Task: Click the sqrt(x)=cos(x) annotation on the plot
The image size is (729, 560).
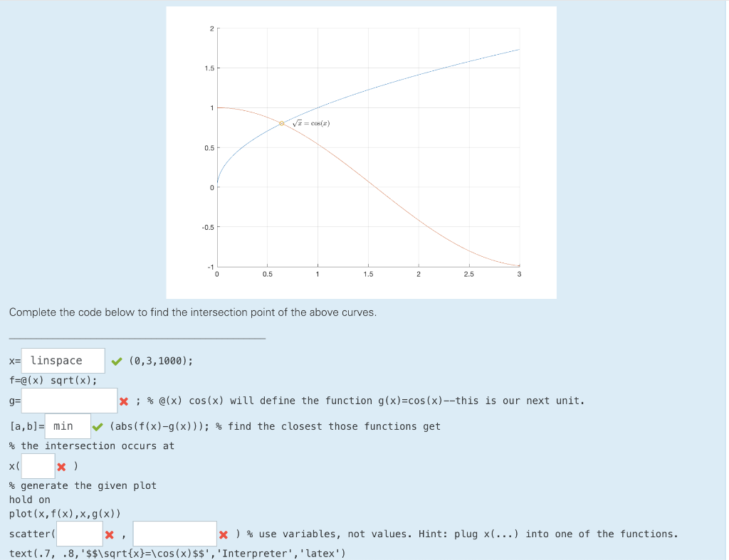Action: (x=310, y=122)
